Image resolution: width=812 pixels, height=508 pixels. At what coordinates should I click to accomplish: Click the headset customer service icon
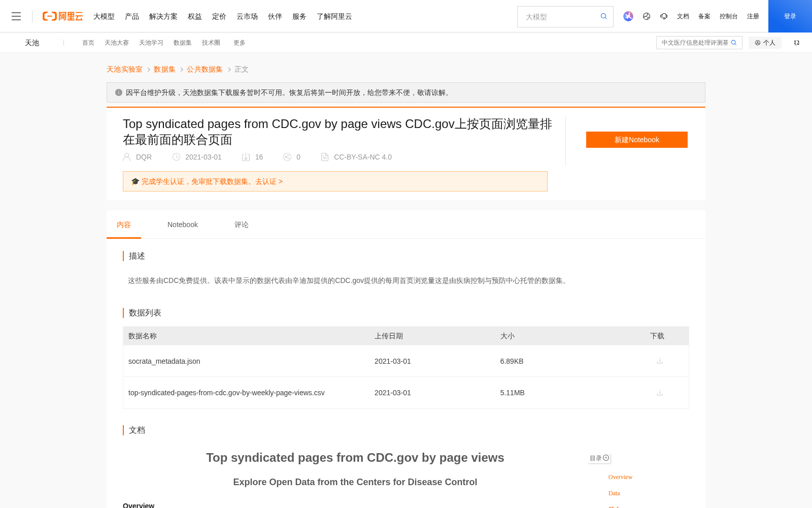point(664,16)
